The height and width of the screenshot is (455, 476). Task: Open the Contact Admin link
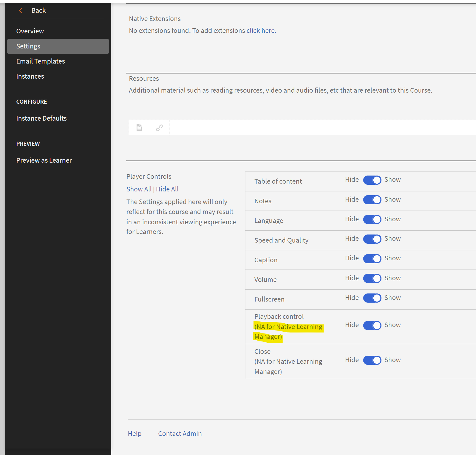[x=180, y=433]
